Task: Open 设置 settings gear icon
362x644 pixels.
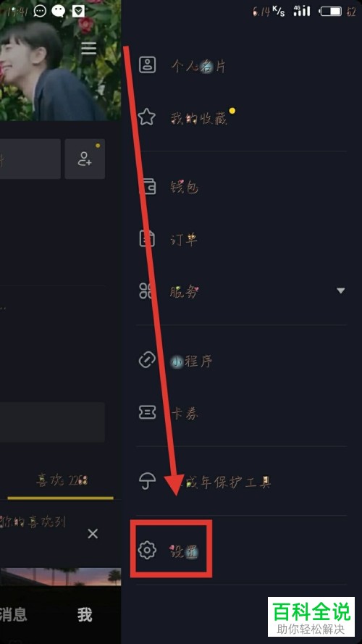Action: (x=147, y=550)
